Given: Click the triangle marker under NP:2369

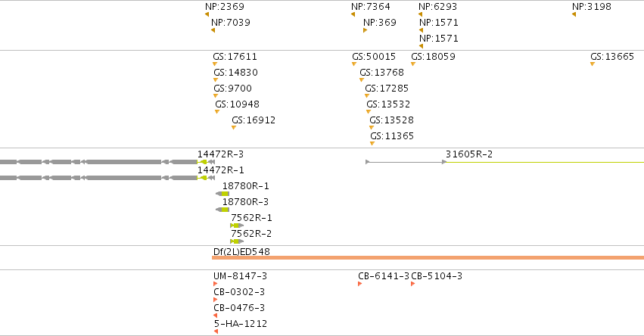Looking at the screenshot, I should point(207,14).
